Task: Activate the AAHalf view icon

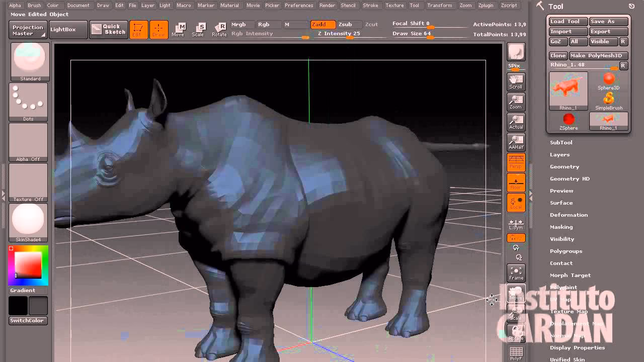Action: (515, 142)
